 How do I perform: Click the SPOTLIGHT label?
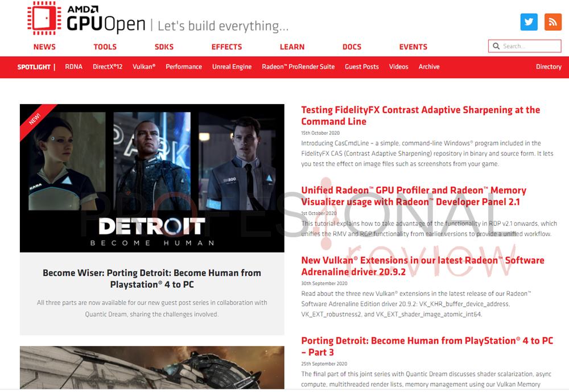34,67
